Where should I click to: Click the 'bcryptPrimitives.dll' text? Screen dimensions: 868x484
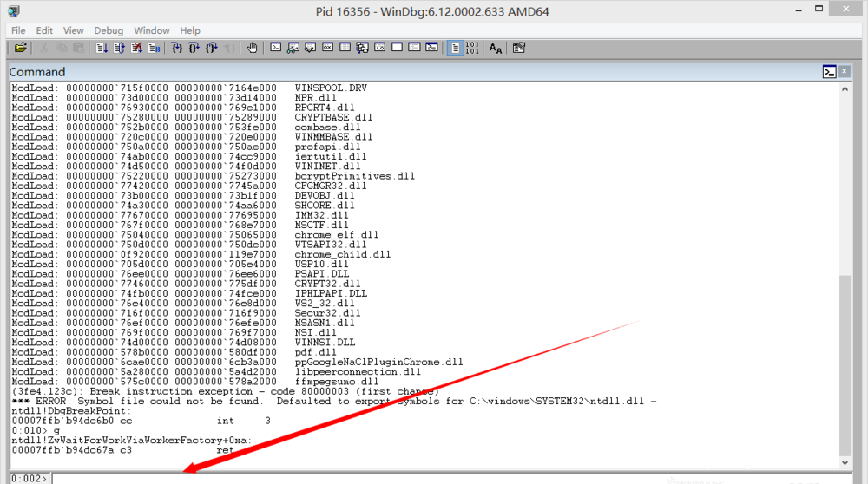click(x=355, y=176)
